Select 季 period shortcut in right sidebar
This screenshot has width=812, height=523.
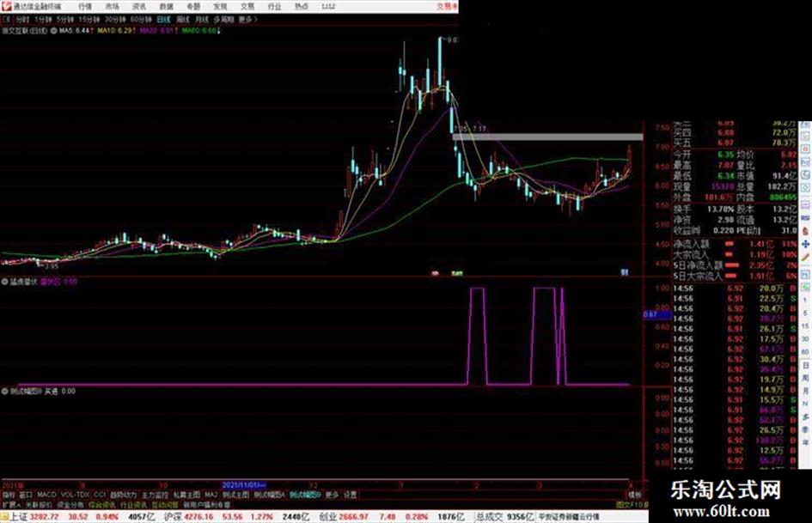click(805, 429)
